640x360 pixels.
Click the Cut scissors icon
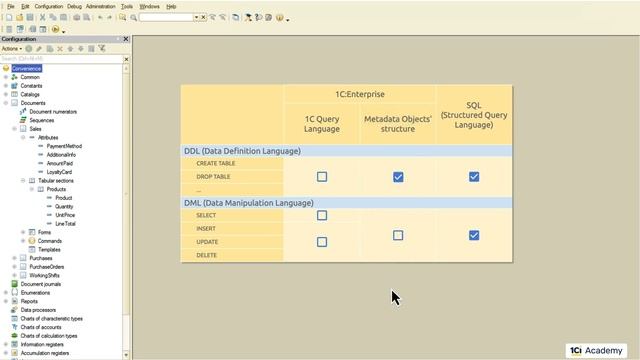(x=42, y=18)
